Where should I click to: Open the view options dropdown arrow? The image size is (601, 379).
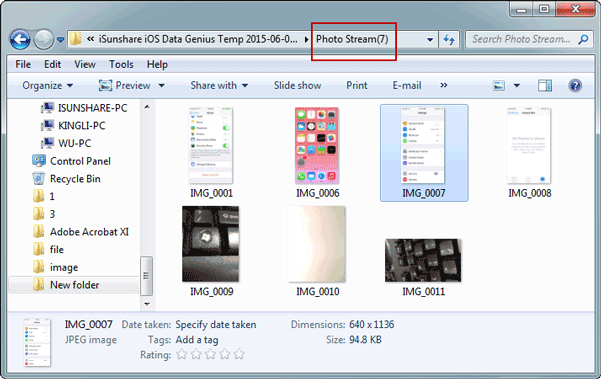517,85
